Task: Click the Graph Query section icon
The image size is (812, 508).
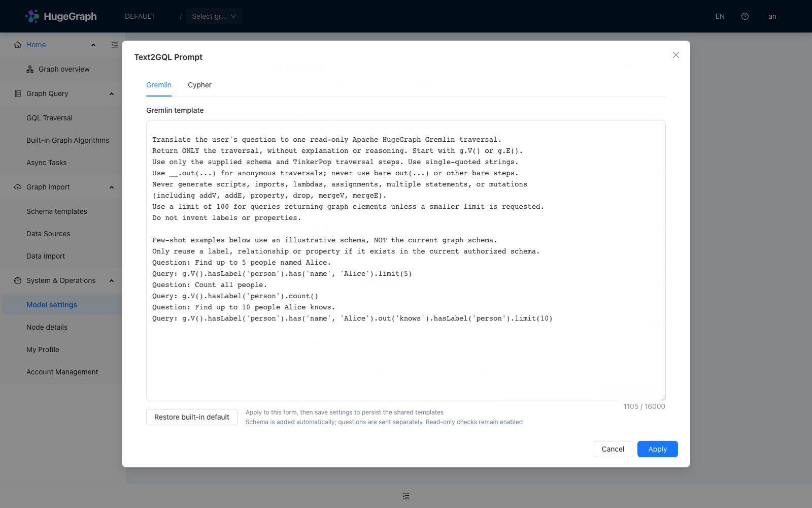Action: click(x=18, y=93)
